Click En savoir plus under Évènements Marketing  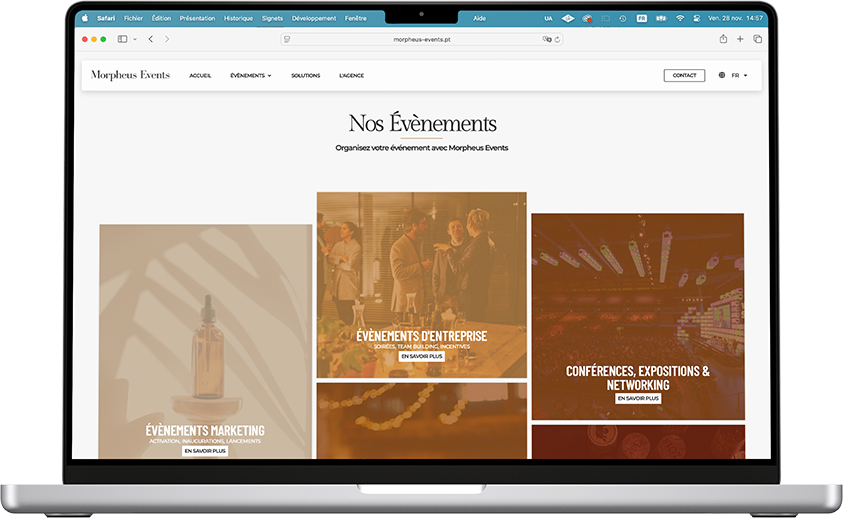point(205,451)
